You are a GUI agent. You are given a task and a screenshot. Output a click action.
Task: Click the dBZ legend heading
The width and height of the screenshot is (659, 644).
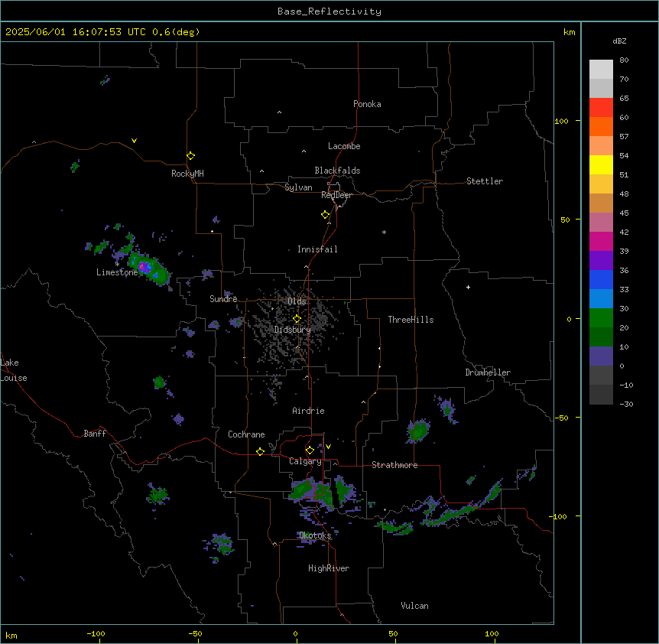pos(619,41)
